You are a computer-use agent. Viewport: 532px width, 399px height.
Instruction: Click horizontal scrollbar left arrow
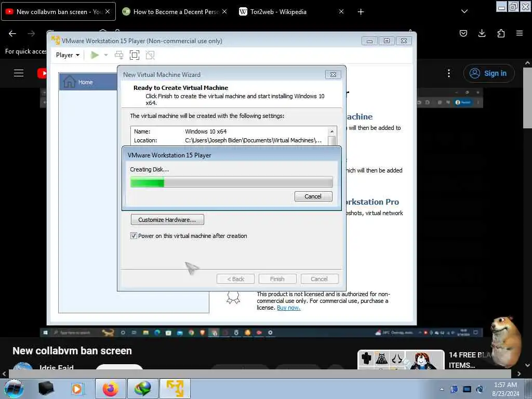pos(4,374)
